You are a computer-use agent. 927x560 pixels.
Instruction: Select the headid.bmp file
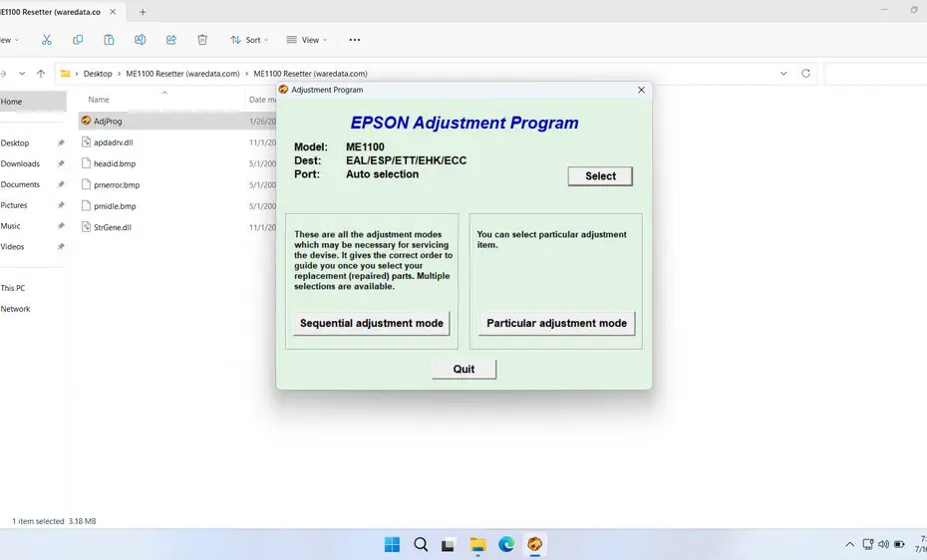(x=115, y=163)
